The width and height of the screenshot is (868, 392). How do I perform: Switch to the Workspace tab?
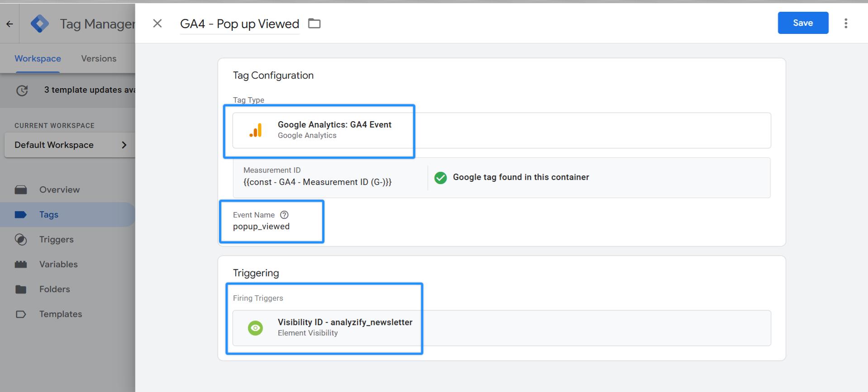pyautogui.click(x=38, y=58)
